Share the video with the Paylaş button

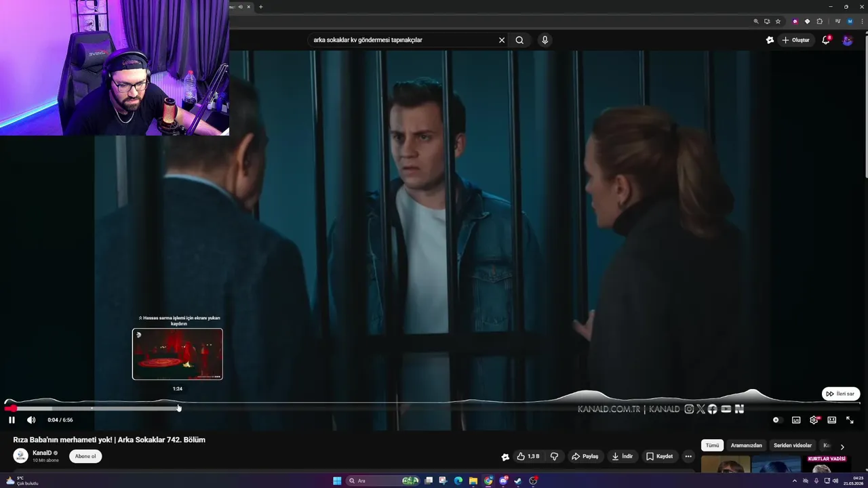(x=585, y=456)
